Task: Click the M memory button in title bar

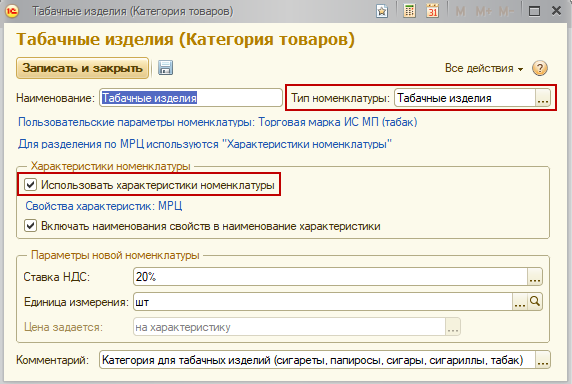Action: tap(460, 12)
